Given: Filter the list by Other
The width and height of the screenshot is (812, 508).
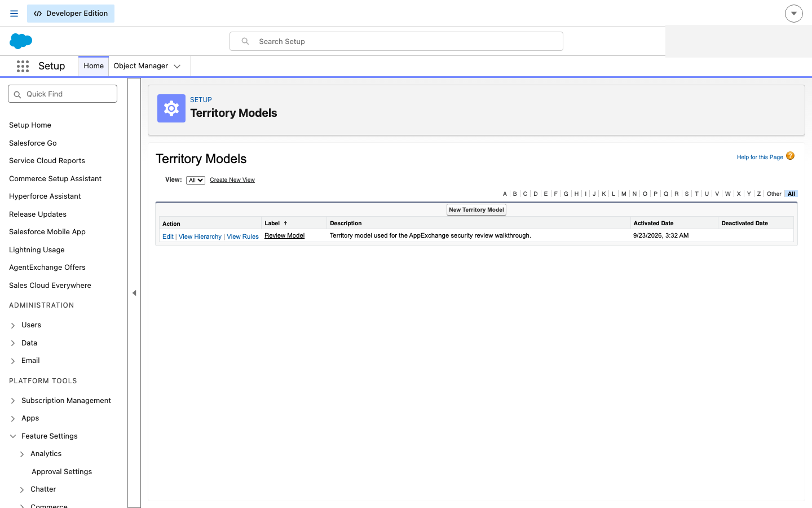Looking at the screenshot, I should (x=774, y=194).
